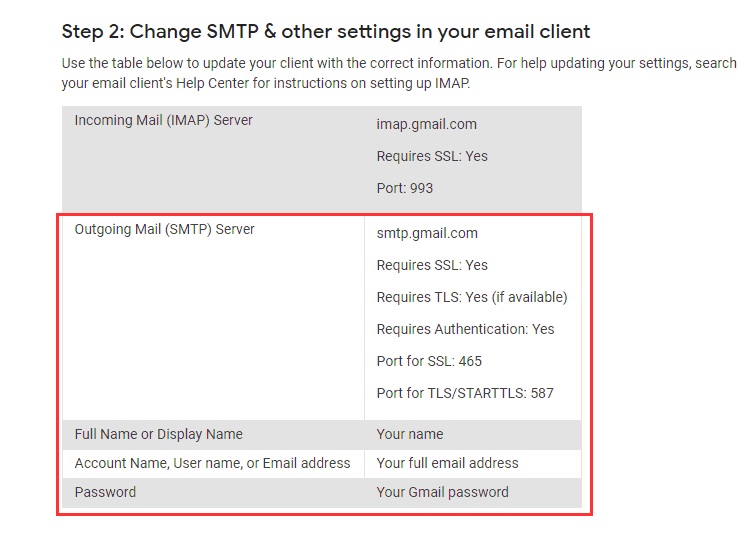
Task: Click the Your Gmail password cell
Action: coord(442,492)
